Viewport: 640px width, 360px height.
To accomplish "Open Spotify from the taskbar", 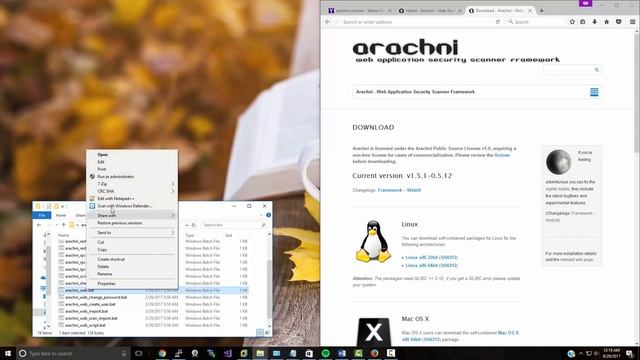I will click(x=325, y=353).
